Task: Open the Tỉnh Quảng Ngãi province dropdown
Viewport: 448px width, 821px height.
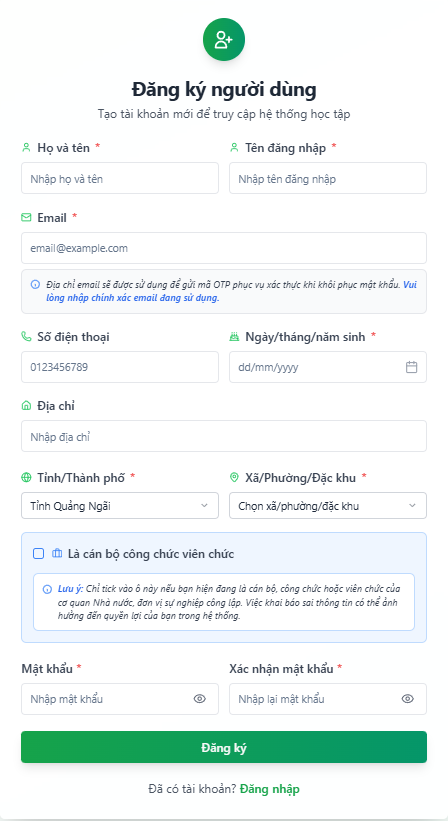Action: pos(120,506)
